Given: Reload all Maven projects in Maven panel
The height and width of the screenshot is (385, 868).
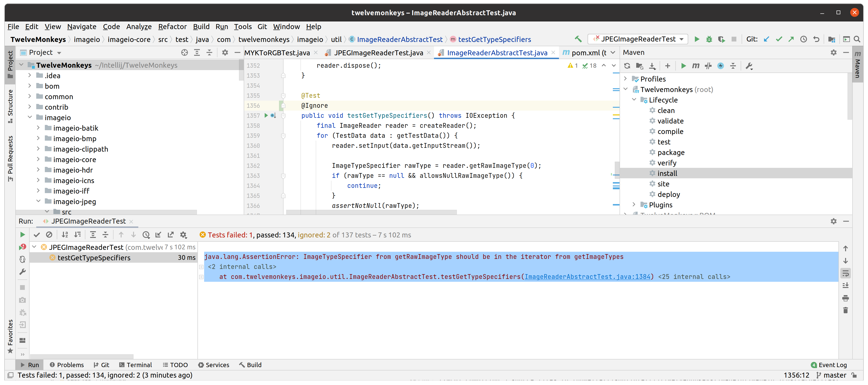Looking at the screenshot, I should 627,66.
